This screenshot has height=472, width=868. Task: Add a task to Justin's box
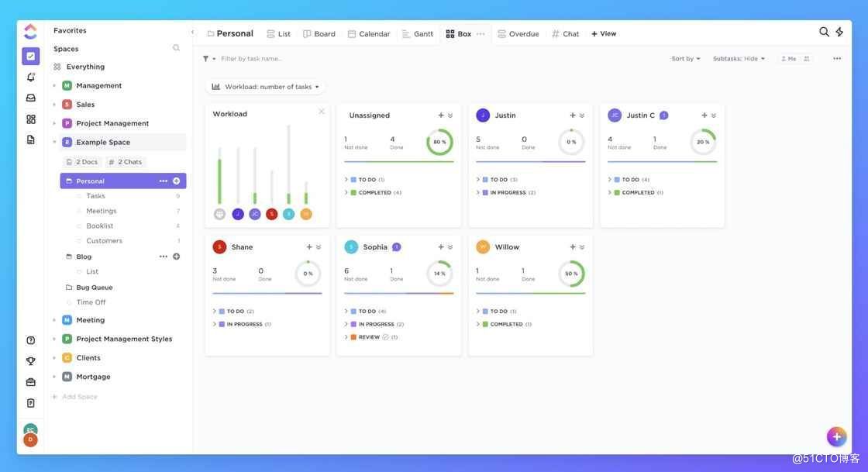[x=573, y=115]
